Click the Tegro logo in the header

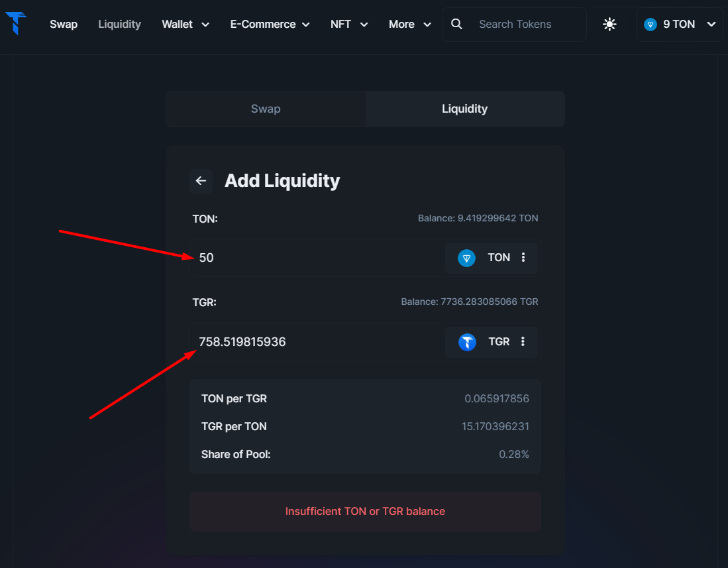(x=16, y=23)
